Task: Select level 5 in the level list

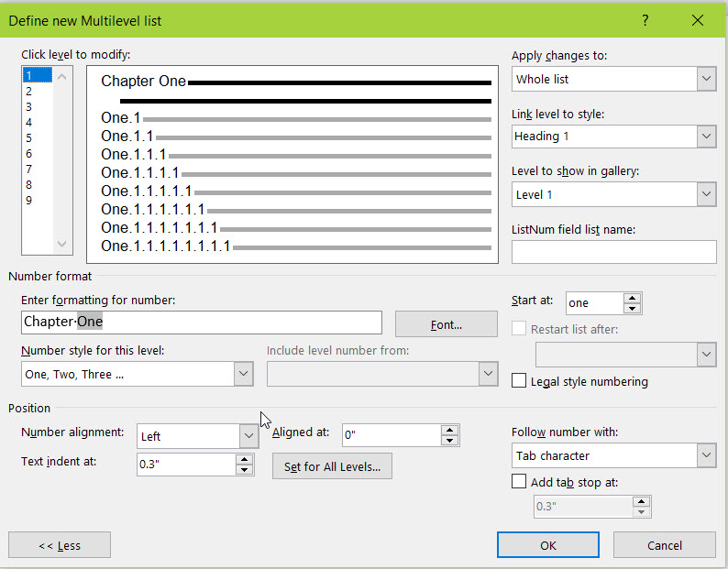Action: point(38,137)
